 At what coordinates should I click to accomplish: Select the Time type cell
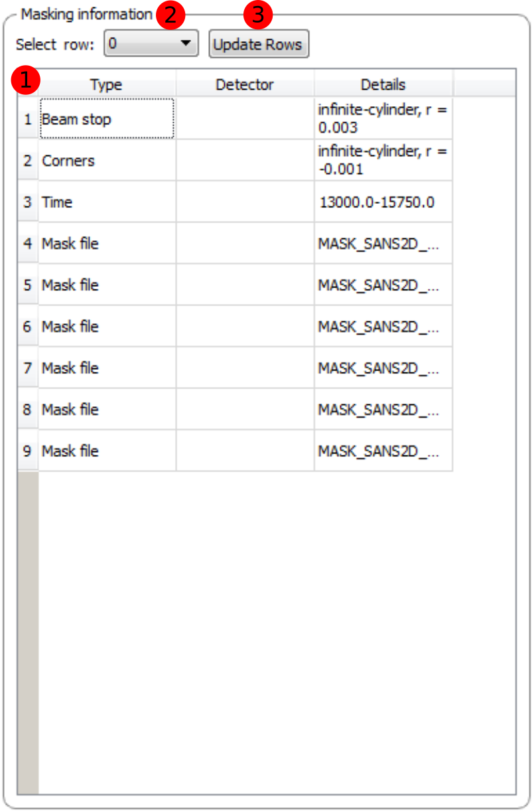tap(107, 202)
